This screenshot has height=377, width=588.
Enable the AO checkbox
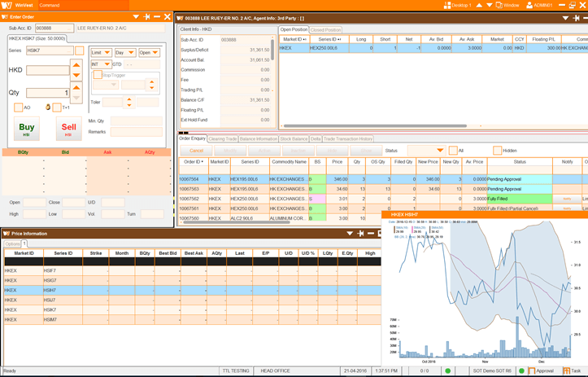[x=18, y=107]
